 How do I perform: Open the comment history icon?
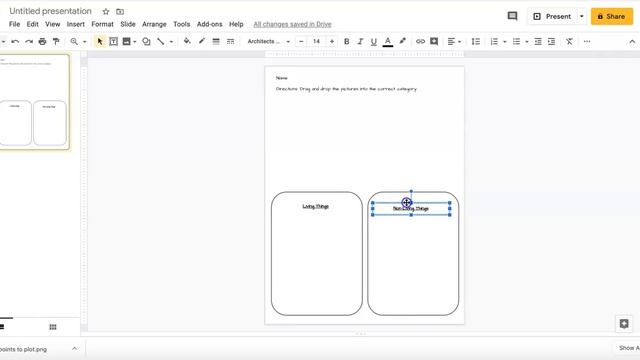point(512,16)
